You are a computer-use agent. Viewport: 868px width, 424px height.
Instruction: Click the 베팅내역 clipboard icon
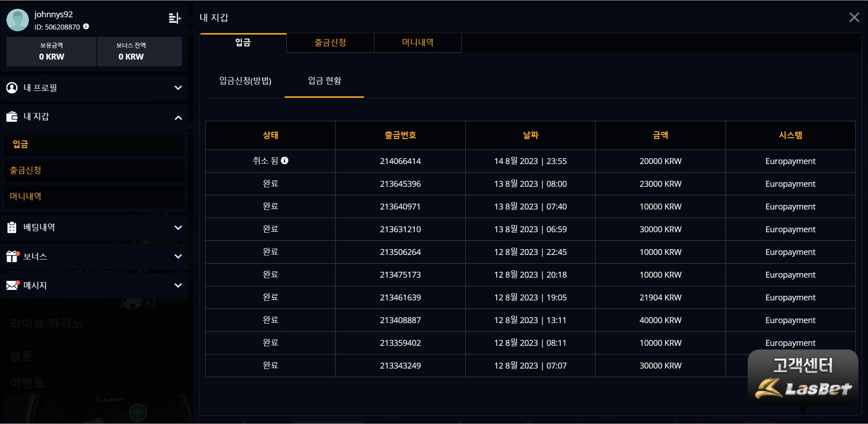12,227
